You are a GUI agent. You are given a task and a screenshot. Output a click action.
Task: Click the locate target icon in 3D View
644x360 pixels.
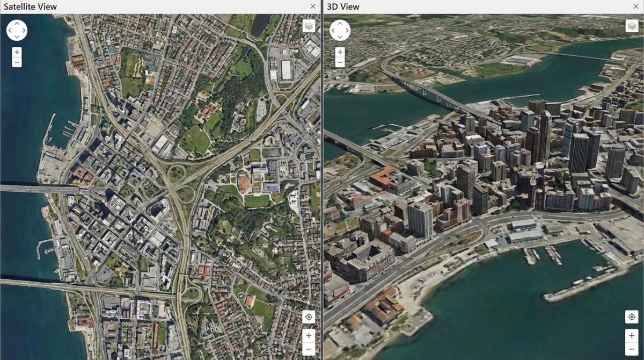pos(632,317)
